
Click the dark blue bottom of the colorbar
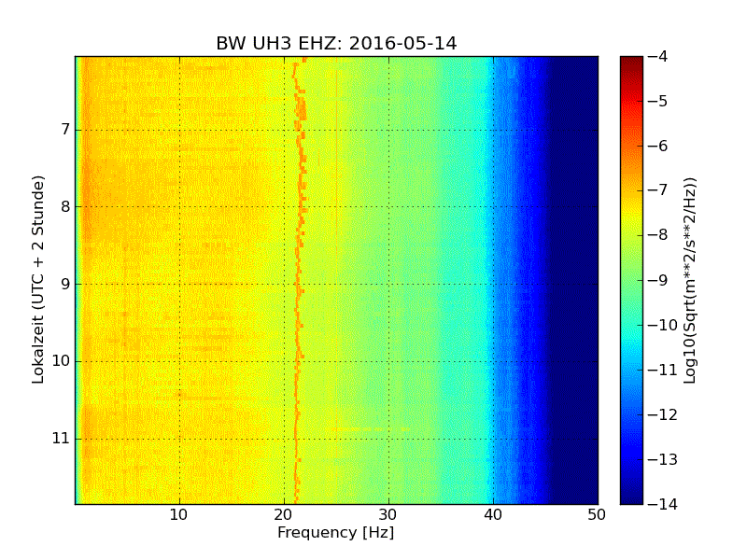(x=632, y=496)
